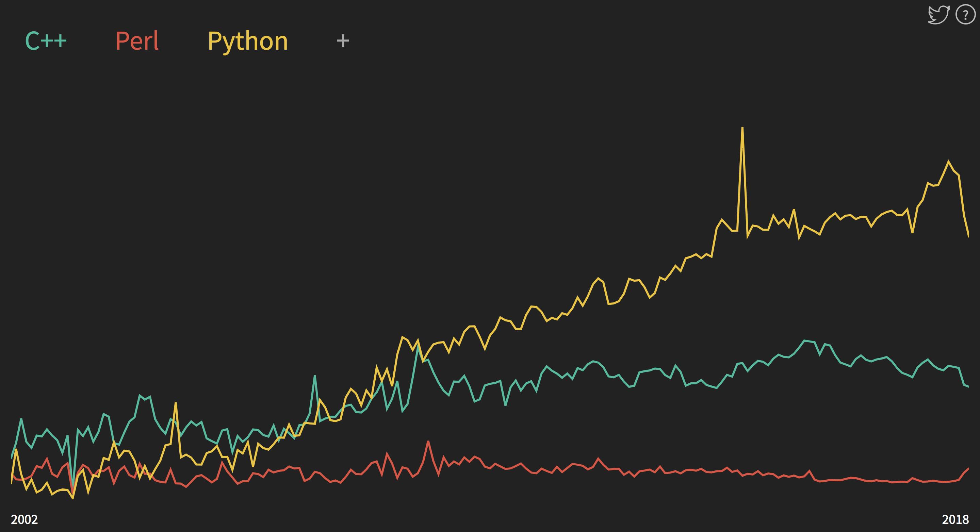Click the C++ spike where Python first overtakes
Viewport: 980px width, 532px height.
(x=315, y=376)
